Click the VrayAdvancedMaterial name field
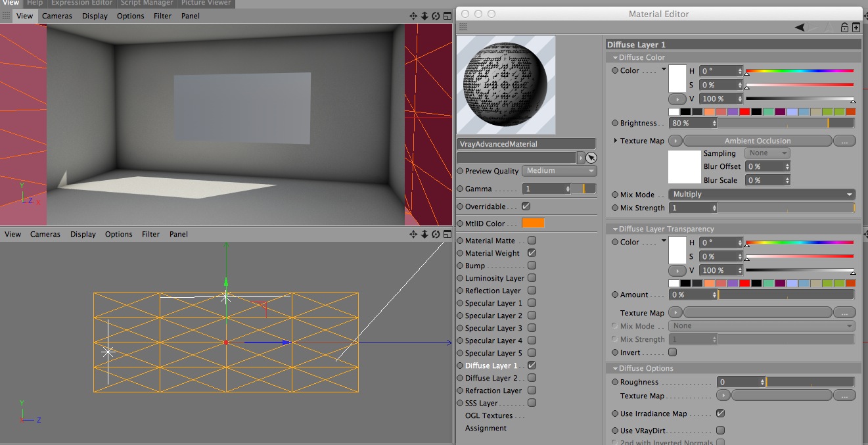The width and height of the screenshot is (868, 445). 526,144
